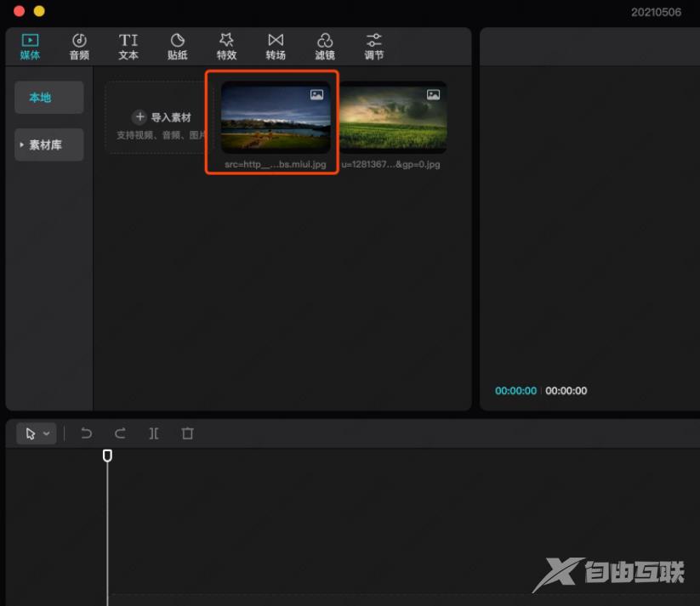
Task: Open the 滤镜 filters tab
Action: click(325, 47)
